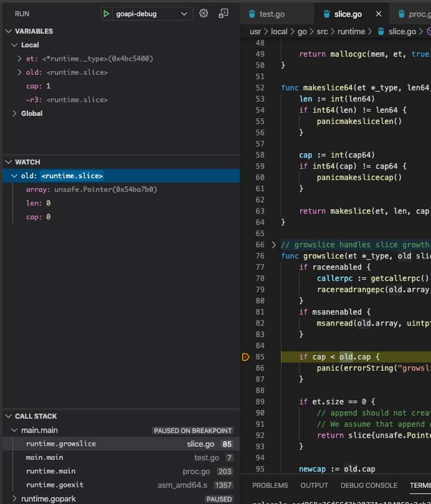
Task: Unfold the growslice comment on line 66
Action: [x=273, y=245]
